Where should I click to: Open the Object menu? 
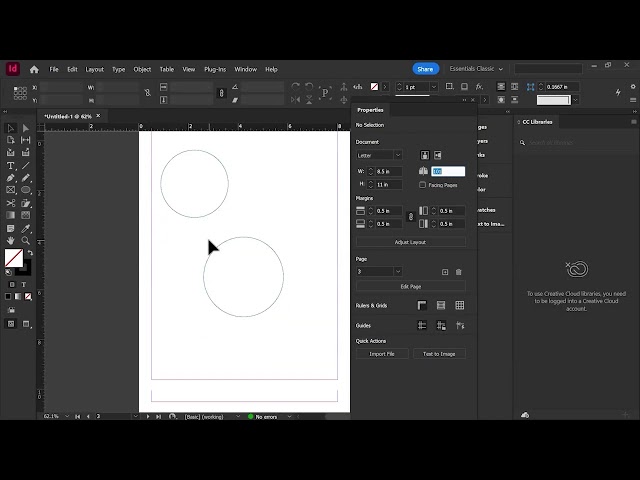click(x=142, y=69)
